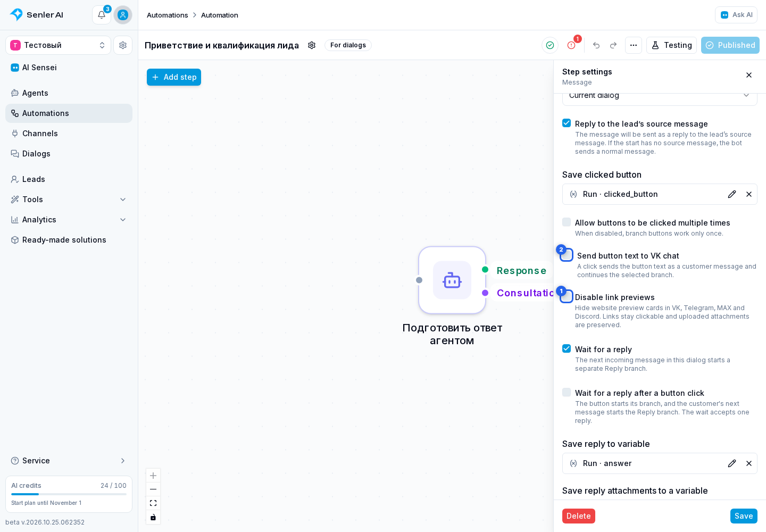The height and width of the screenshot is (532, 766).
Task: Open notifications bell icon
Action: [x=102, y=15]
